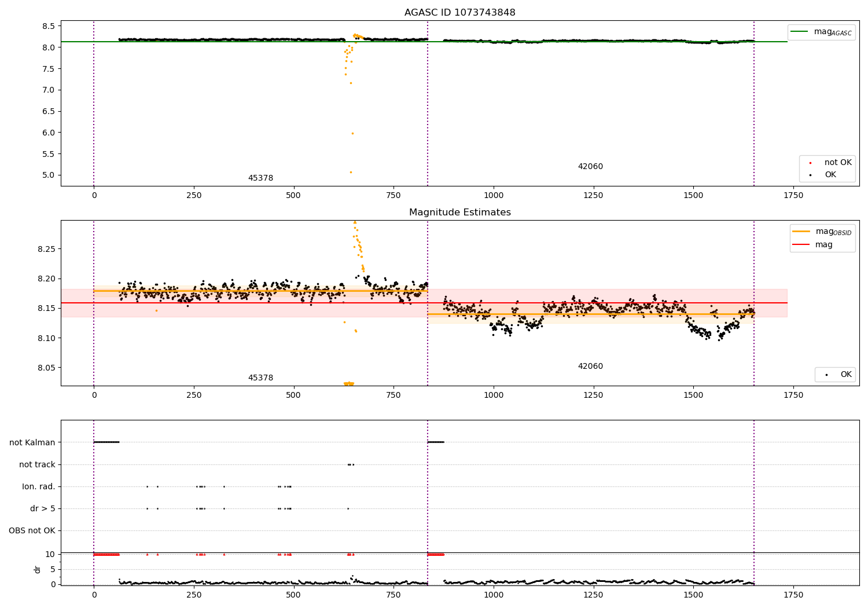868x608 pixels.
Task: Click y-tick 8.05 on middle plot
Action: click(x=46, y=368)
